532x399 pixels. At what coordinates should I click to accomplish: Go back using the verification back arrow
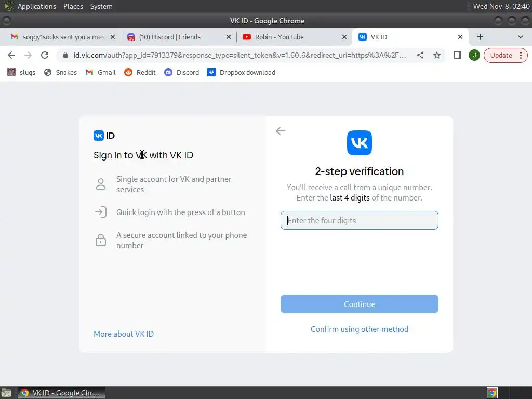pos(280,130)
